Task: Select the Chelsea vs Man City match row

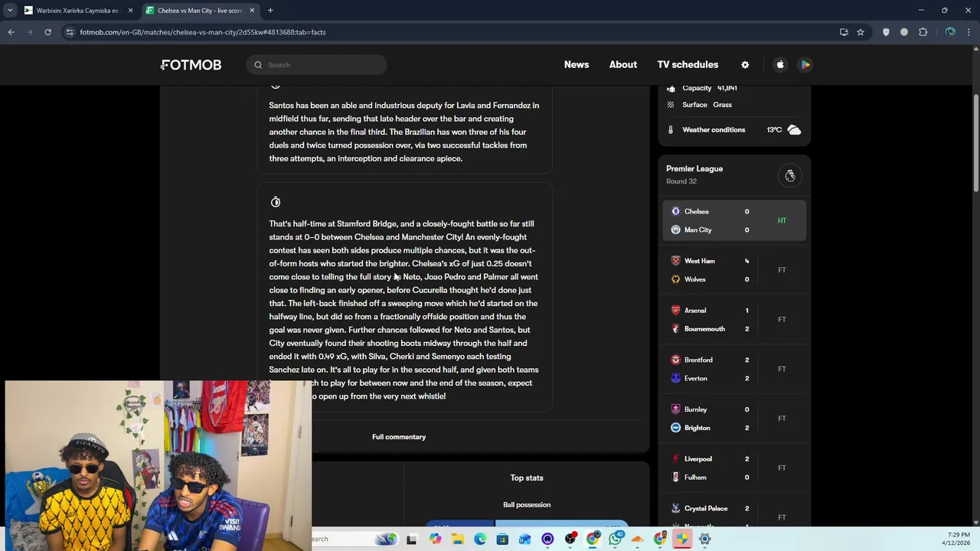Action: pyautogui.click(x=734, y=220)
